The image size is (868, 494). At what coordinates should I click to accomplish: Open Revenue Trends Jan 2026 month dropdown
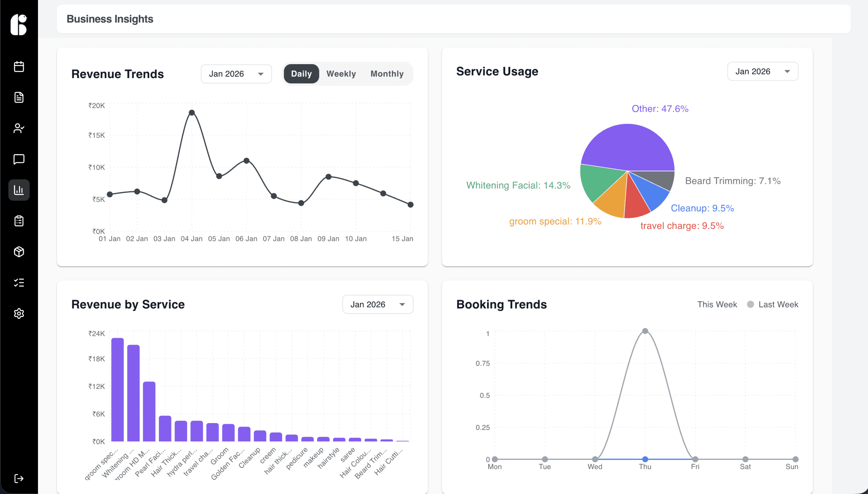(x=236, y=74)
